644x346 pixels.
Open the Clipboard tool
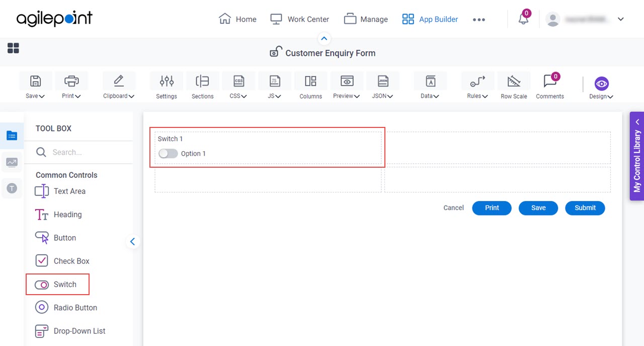click(x=119, y=86)
